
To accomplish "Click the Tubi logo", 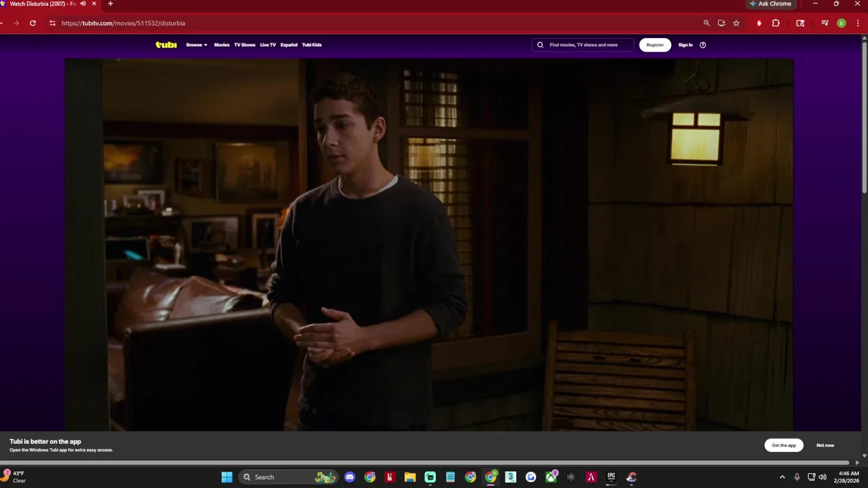I will [x=166, y=45].
